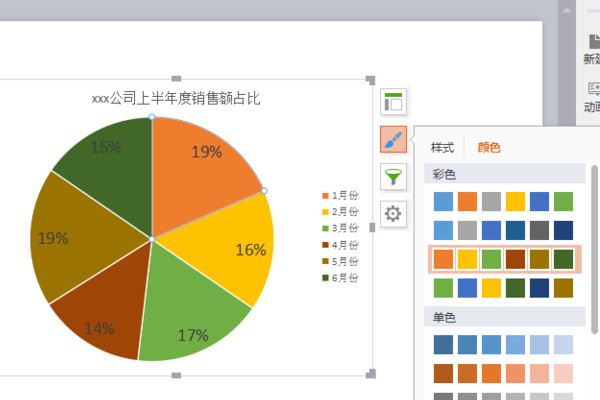Click the chart's top-right corner handle
The width and height of the screenshot is (600, 400).
(370, 80)
